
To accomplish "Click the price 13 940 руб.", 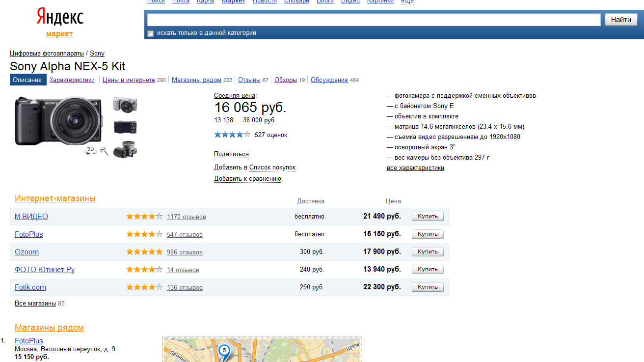I will click(x=382, y=269).
